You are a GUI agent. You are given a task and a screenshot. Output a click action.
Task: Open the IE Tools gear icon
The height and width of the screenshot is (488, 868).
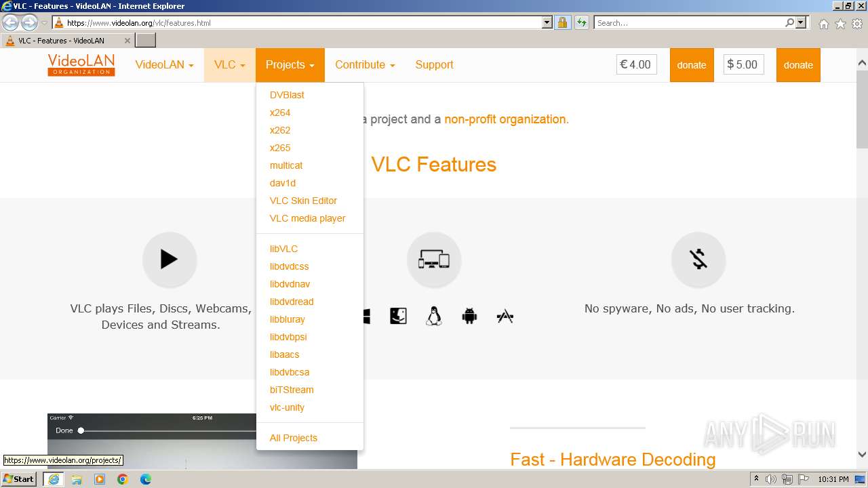point(857,24)
